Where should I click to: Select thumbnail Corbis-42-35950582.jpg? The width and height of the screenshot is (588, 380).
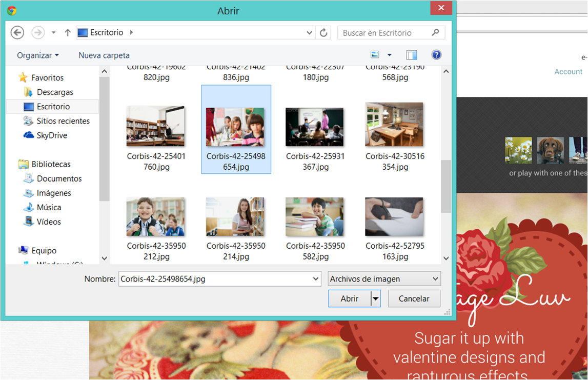(x=315, y=217)
